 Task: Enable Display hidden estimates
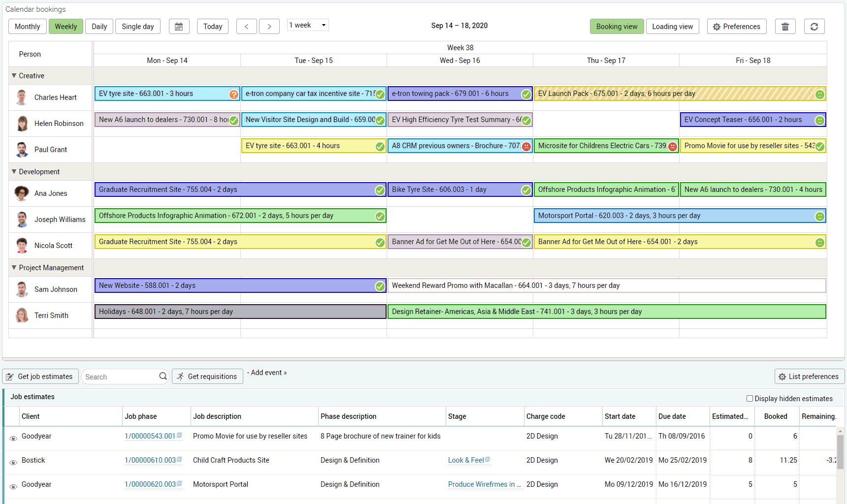749,398
